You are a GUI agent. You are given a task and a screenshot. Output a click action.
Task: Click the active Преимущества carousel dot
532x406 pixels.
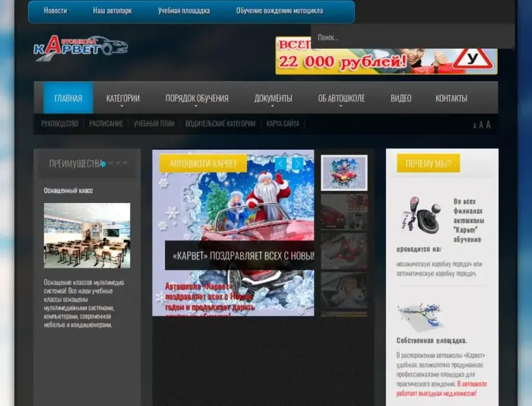point(103,164)
